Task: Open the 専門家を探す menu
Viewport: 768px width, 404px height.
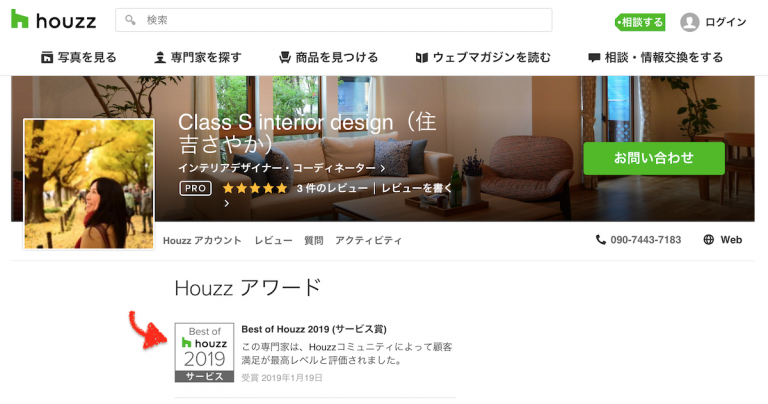Action: click(198, 57)
